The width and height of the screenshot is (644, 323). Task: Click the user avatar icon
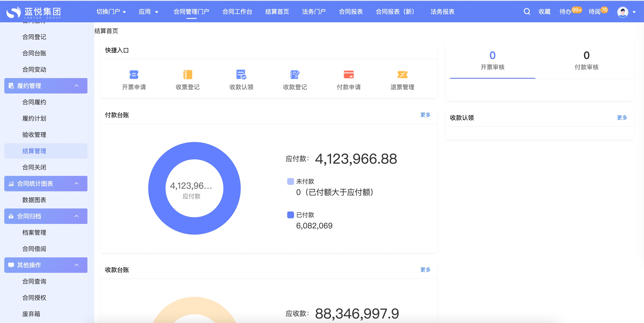(623, 12)
